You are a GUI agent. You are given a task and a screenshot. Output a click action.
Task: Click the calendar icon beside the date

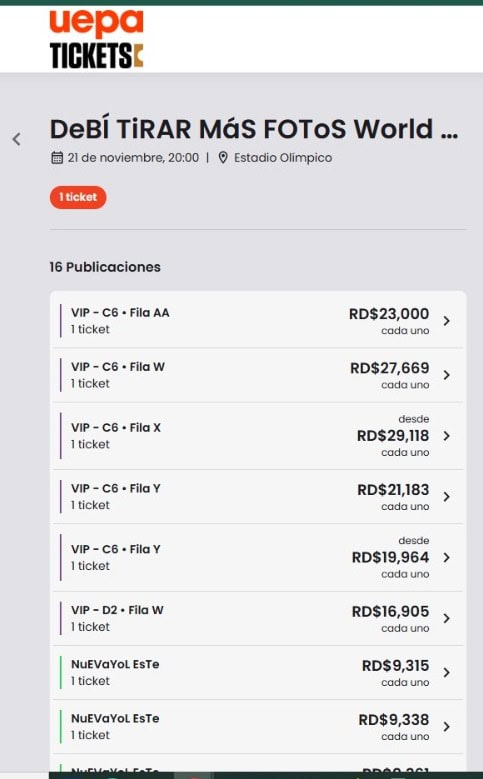tap(57, 158)
